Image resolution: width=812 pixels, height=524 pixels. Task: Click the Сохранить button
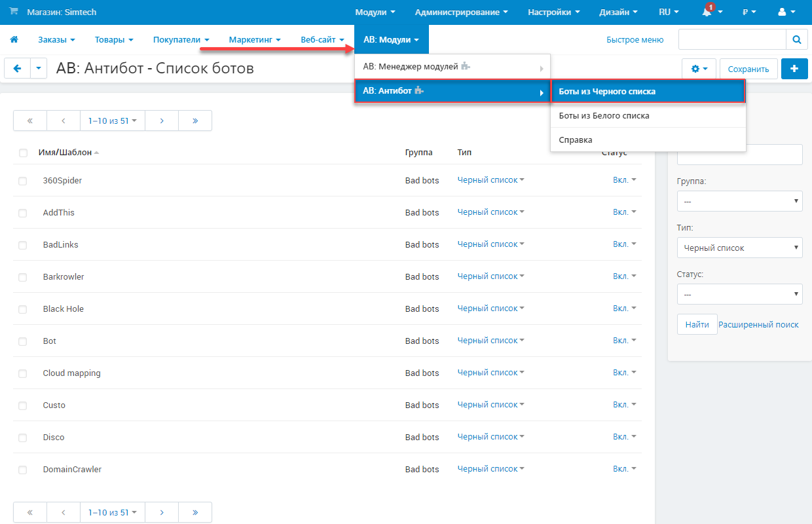(748, 69)
